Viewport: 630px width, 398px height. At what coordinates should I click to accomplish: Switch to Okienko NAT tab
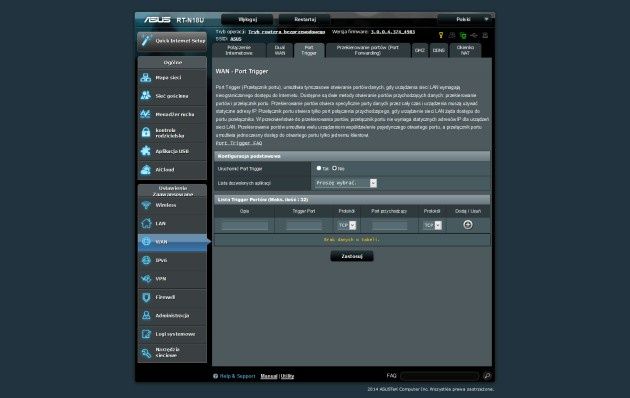tap(465, 51)
